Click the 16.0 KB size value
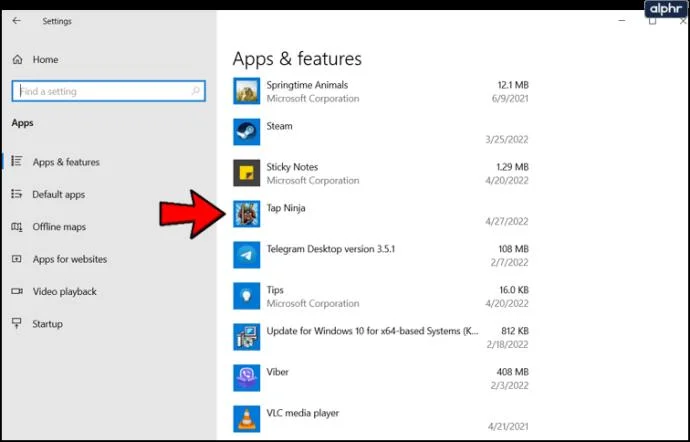 [514, 290]
